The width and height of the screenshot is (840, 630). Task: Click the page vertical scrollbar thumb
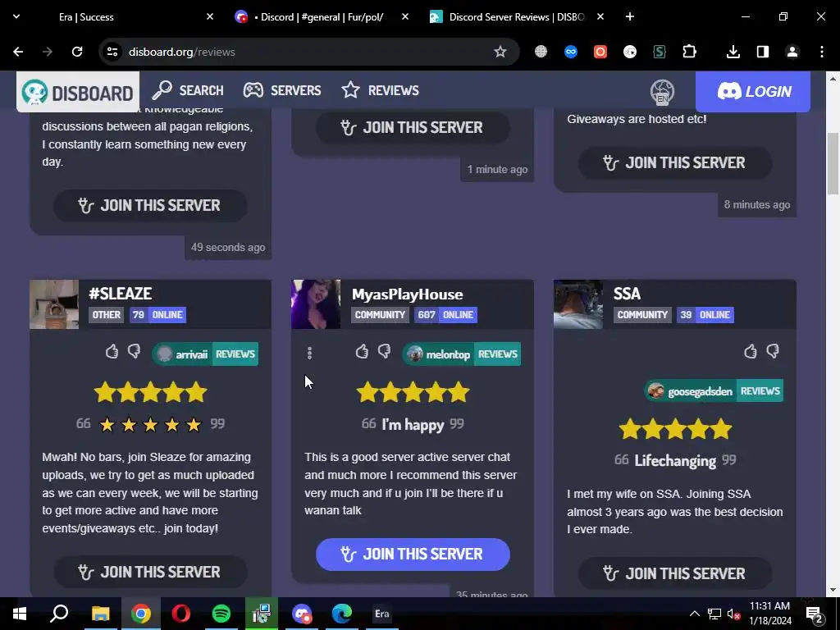coord(833,163)
